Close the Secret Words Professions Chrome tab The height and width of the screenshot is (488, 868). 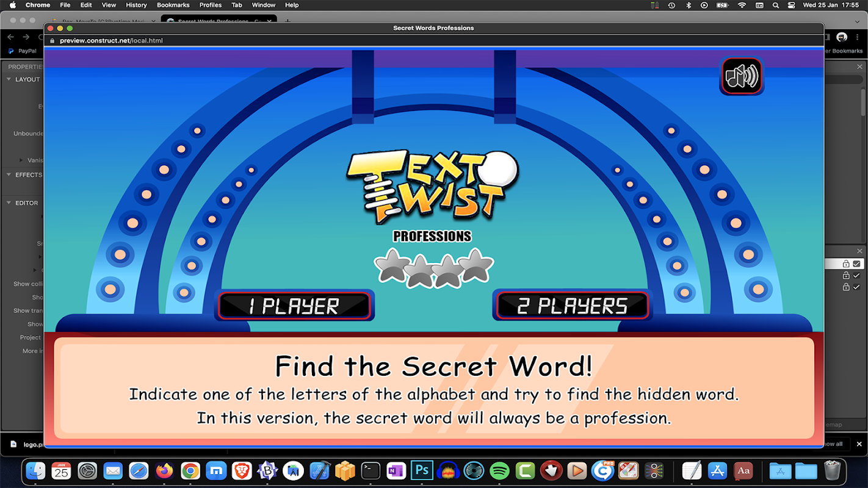pos(270,21)
